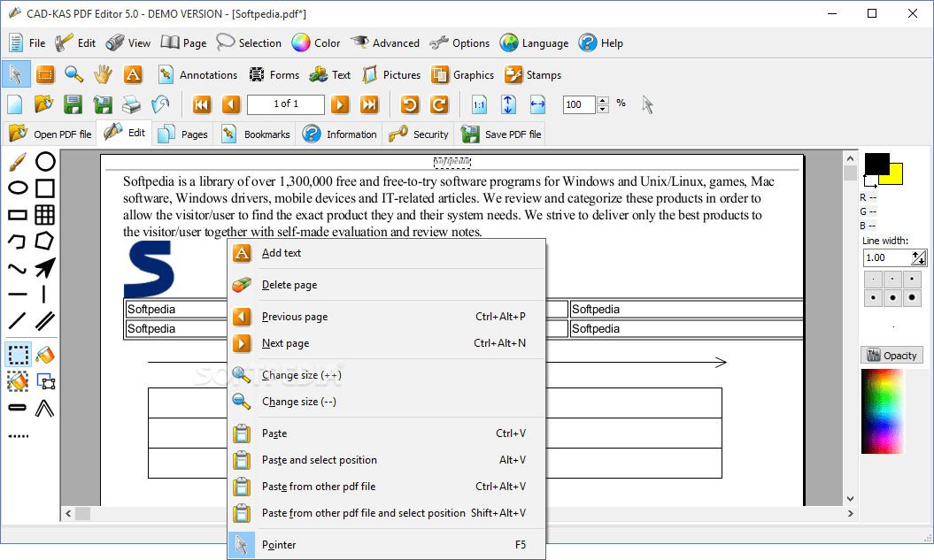Increase zoom percent with up spinner

(603, 101)
